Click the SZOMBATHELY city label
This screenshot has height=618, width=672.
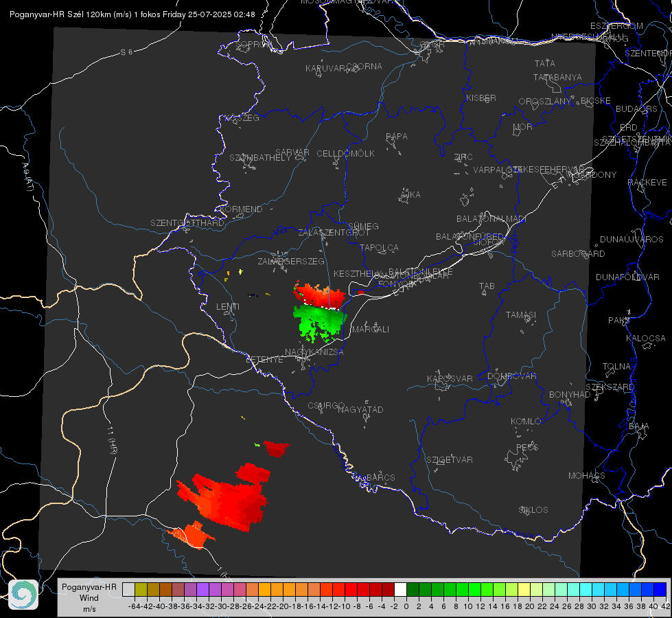tap(260, 158)
